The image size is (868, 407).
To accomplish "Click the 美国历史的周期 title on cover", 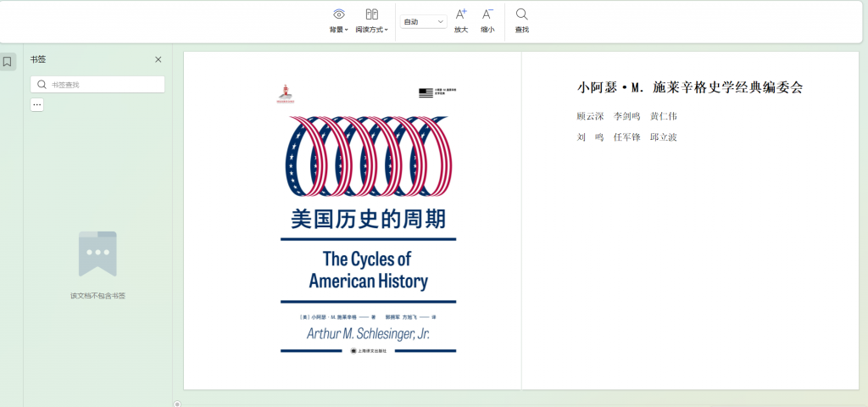I will 368,220.
